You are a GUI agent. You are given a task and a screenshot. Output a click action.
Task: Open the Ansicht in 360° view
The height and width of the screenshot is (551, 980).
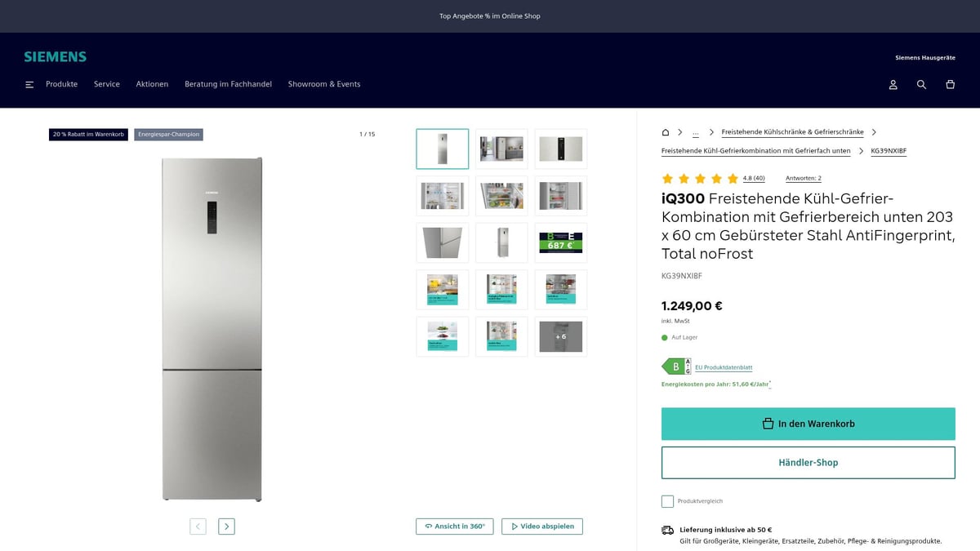click(x=455, y=527)
